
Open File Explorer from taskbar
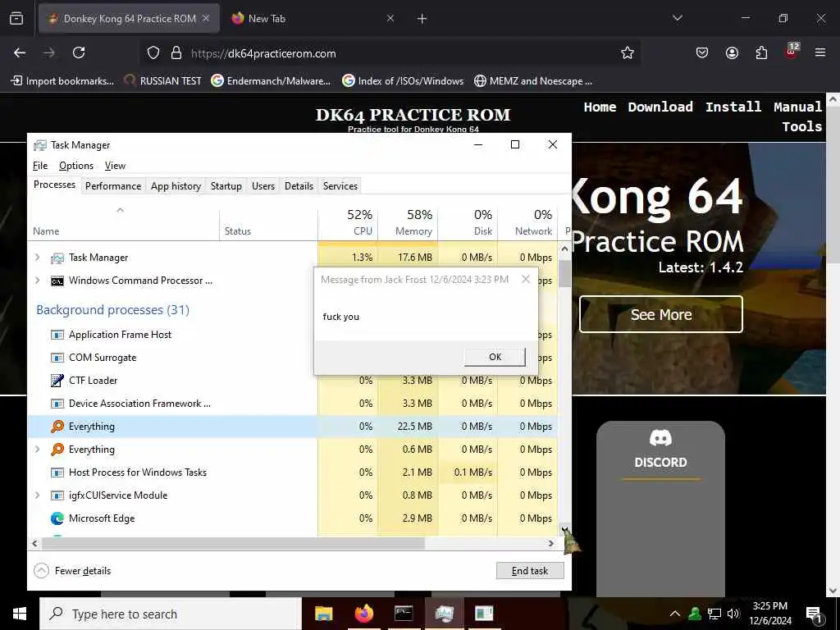tap(323, 614)
